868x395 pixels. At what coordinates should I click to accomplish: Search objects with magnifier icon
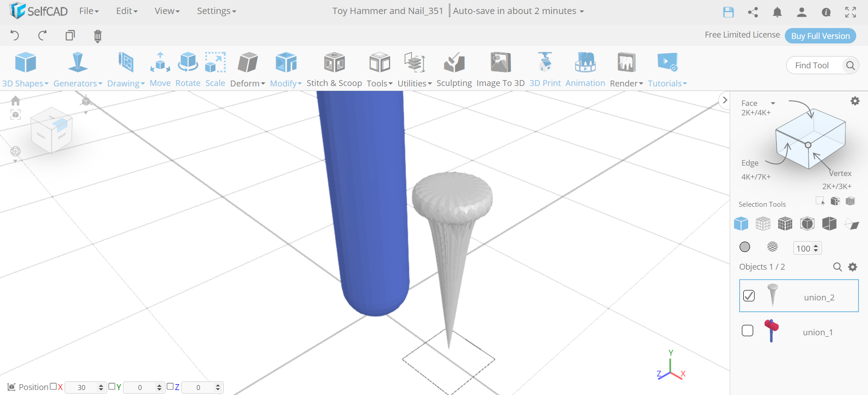[837, 267]
